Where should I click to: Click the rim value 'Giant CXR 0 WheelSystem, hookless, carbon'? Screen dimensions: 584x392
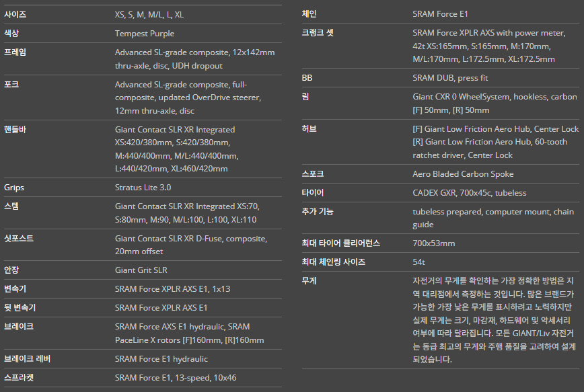click(495, 104)
